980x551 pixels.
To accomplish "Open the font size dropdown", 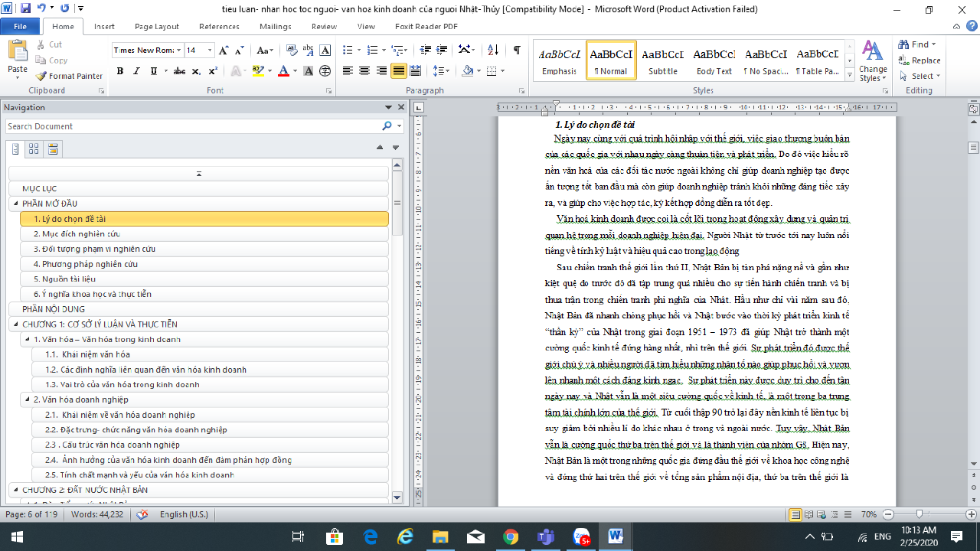I will [210, 50].
